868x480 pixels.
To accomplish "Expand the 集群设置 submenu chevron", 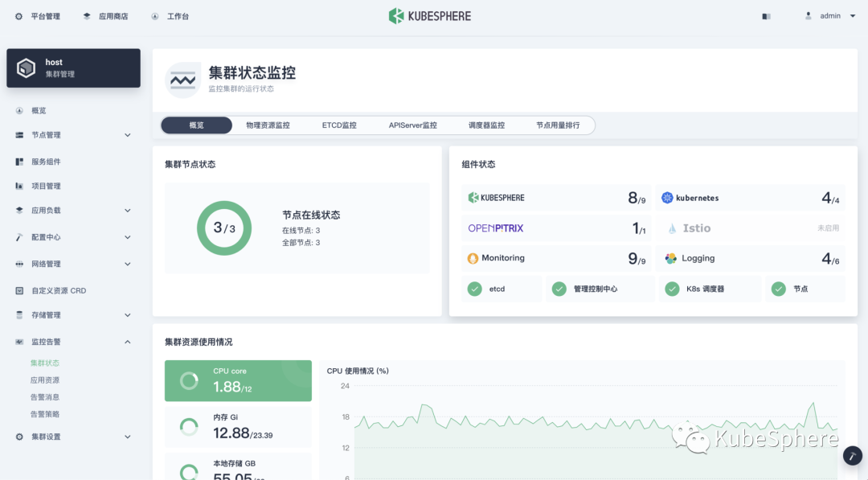I will (x=127, y=437).
